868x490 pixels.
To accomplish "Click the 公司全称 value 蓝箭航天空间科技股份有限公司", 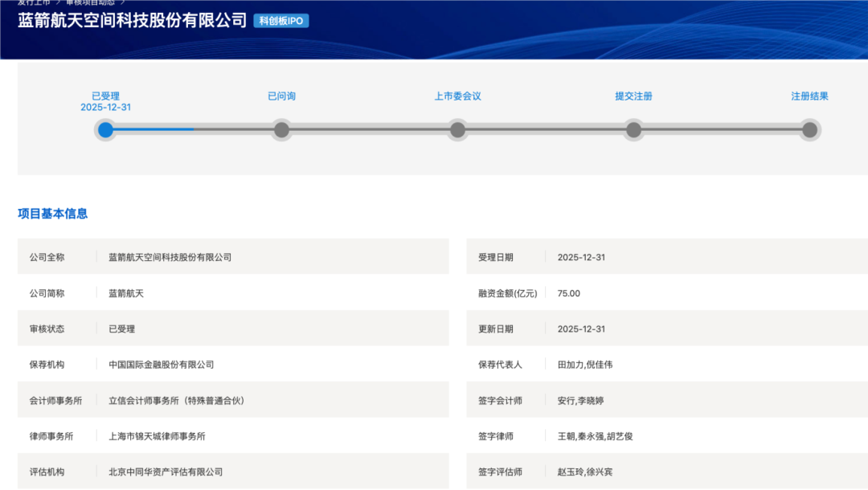I will click(x=170, y=257).
